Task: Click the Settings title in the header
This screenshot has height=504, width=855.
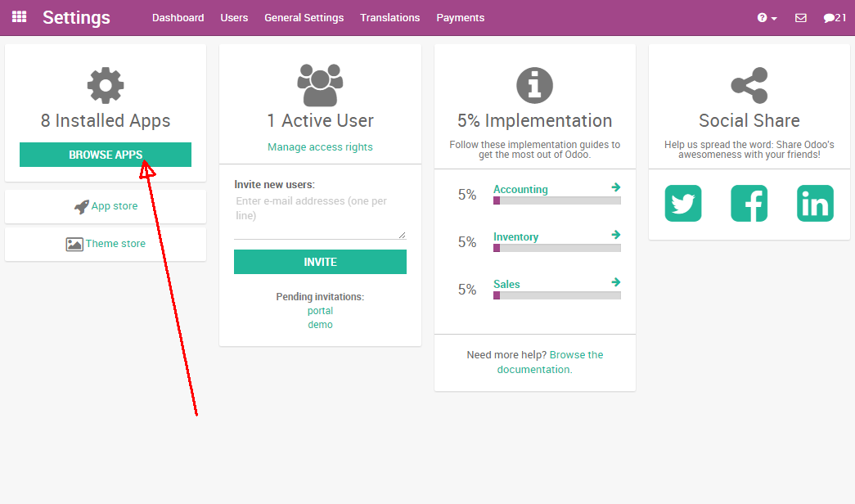Action: pyautogui.click(x=76, y=18)
